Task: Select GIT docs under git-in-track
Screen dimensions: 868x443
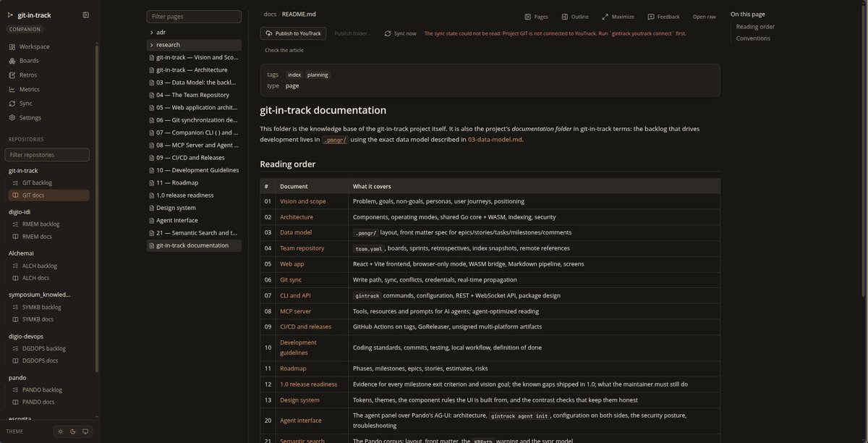Action: coord(49,195)
